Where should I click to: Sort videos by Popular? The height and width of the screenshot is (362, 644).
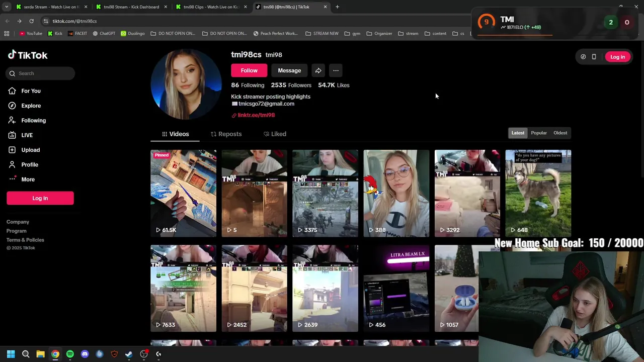539,133
